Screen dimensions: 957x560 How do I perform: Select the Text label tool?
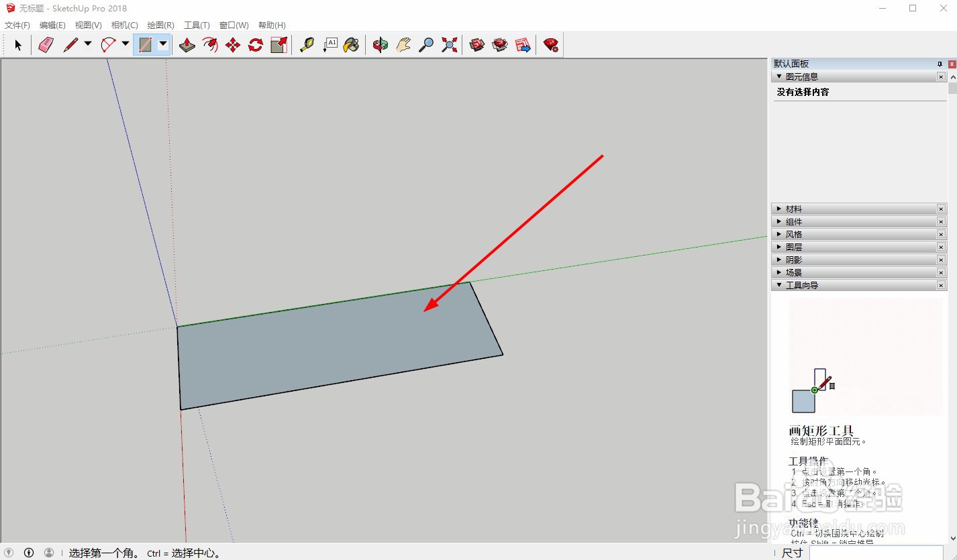click(x=330, y=45)
